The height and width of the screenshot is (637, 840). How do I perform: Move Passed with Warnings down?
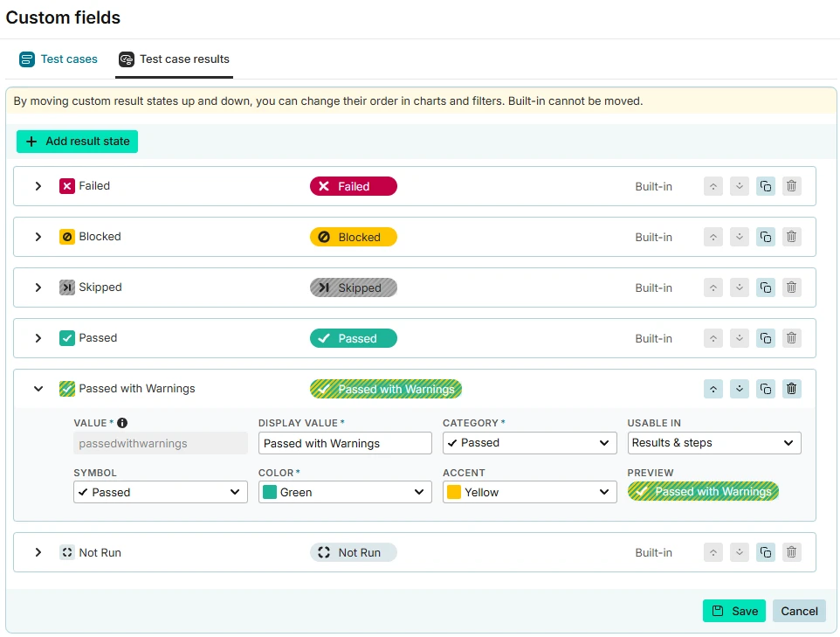click(x=740, y=389)
